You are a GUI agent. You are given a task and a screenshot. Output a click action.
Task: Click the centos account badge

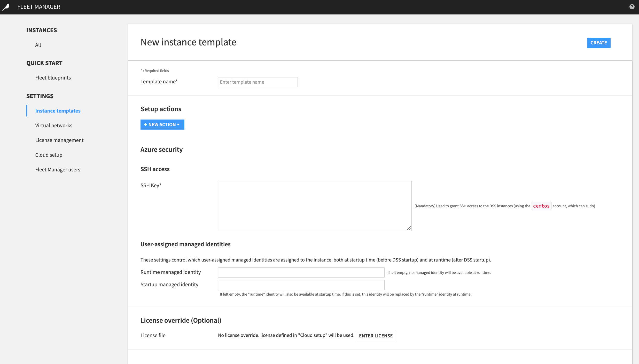pos(541,206)
